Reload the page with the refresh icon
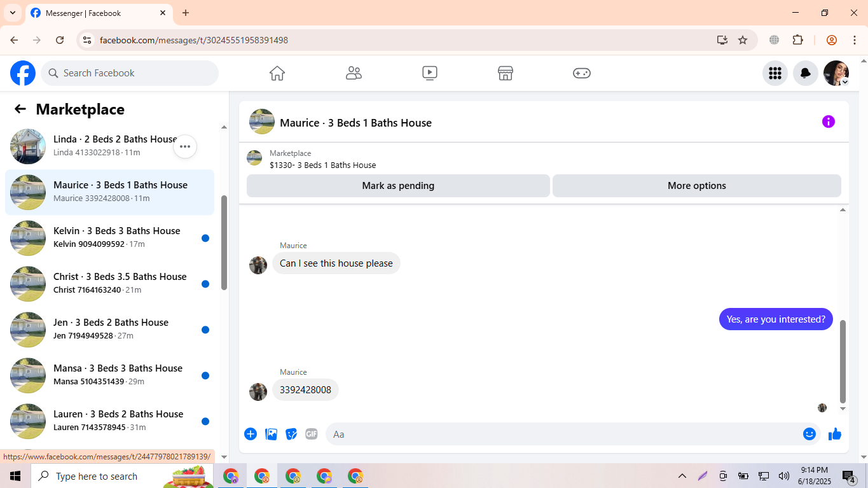The image size is (868, 488). tap(60, 40)
